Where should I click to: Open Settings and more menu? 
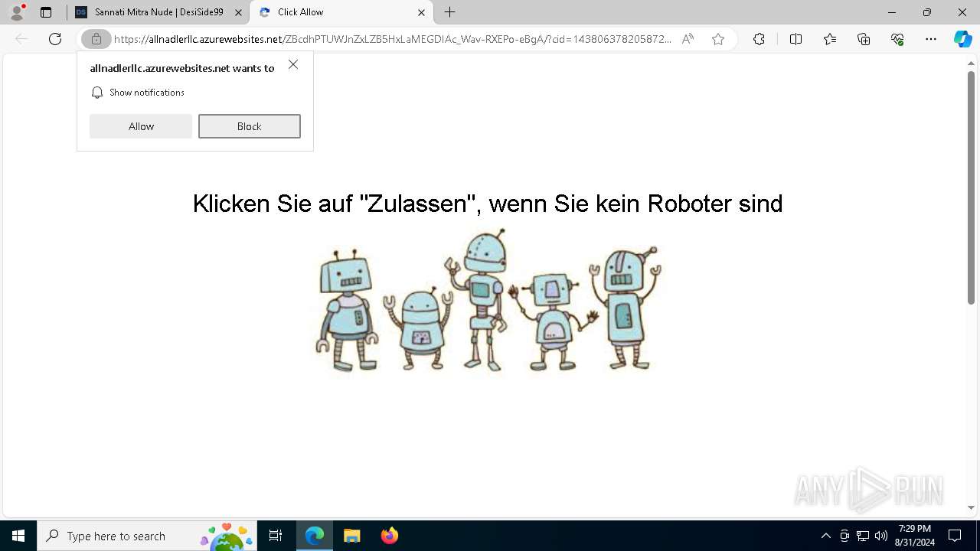[x=931, y=39]
